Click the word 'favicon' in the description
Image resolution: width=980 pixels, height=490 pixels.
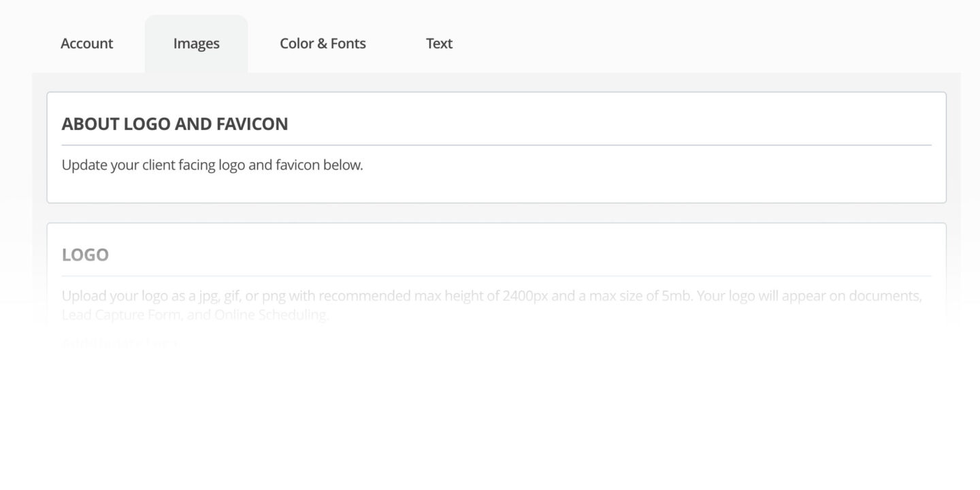pyautogui.click(x=297, y=165)
